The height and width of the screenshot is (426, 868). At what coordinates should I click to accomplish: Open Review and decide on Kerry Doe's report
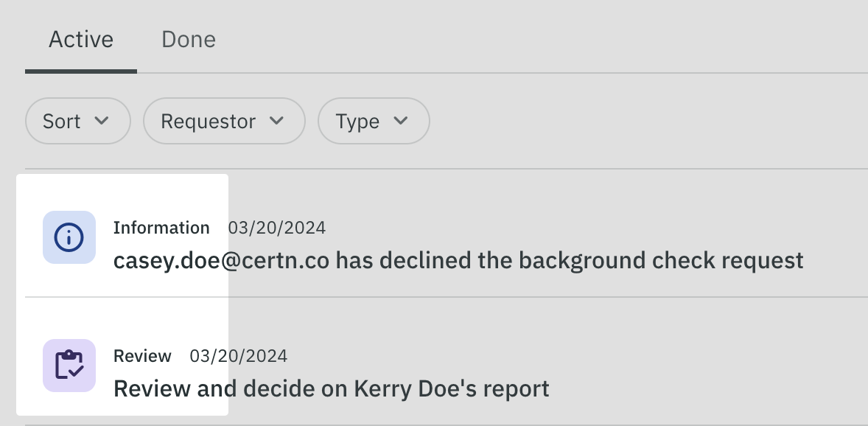(x=331, y=388)
